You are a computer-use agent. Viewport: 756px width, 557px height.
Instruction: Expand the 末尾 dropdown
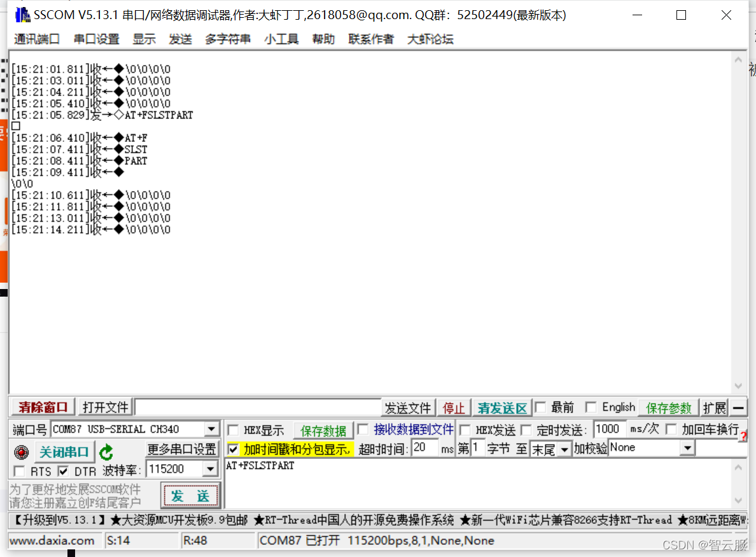pyautogui.click(x=564, y=449)
